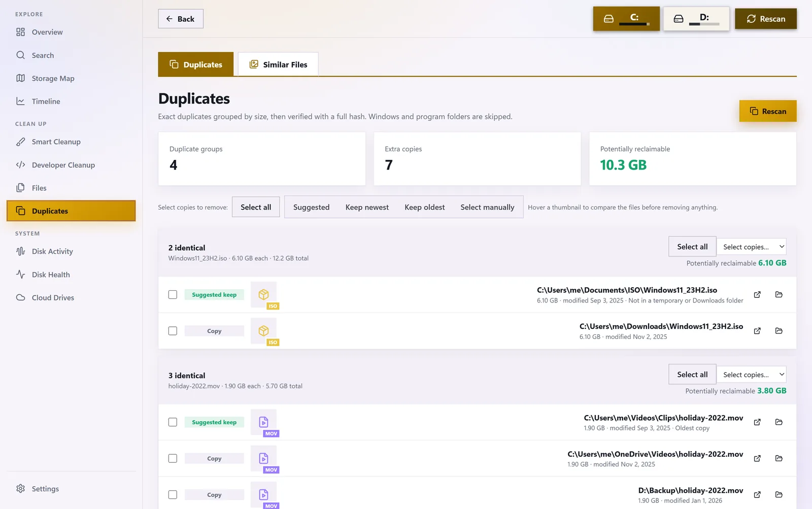
Task: Select the Duplicates tab
Action: (x=196, y=64)
